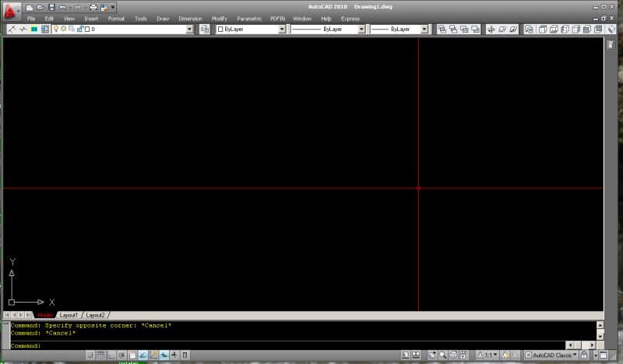
Task: Open the View menu
Action: [x=69, y=19]
